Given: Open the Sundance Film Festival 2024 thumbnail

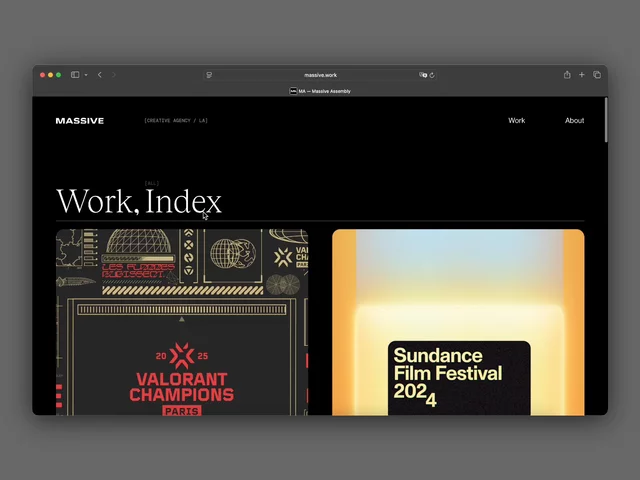Looking at the screenshot, I should [x=458, y=322].
